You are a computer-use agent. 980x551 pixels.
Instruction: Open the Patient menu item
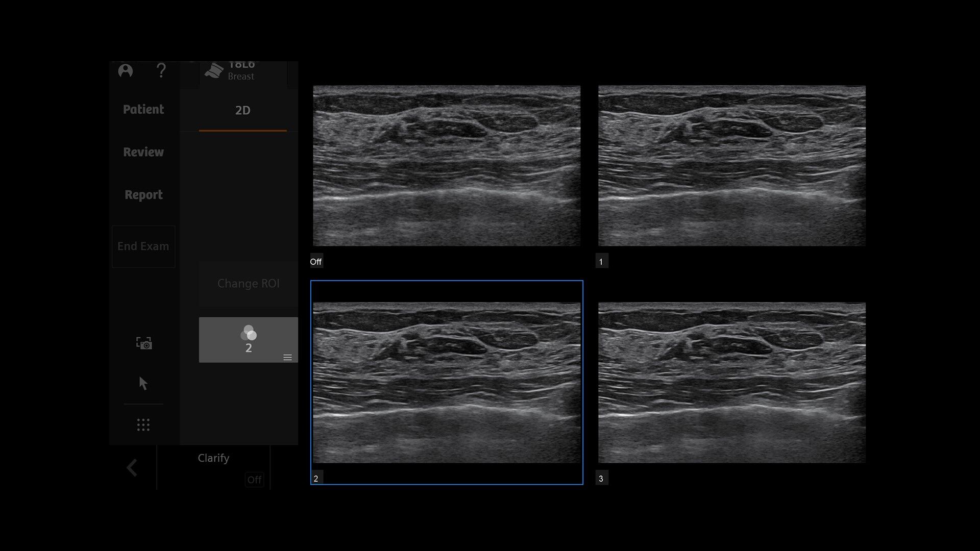(143, 109)
